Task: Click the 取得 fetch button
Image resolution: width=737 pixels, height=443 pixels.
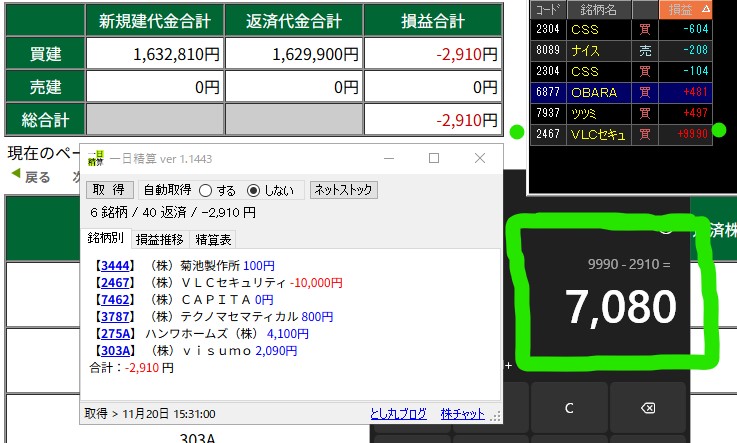Action: (109, 190)
